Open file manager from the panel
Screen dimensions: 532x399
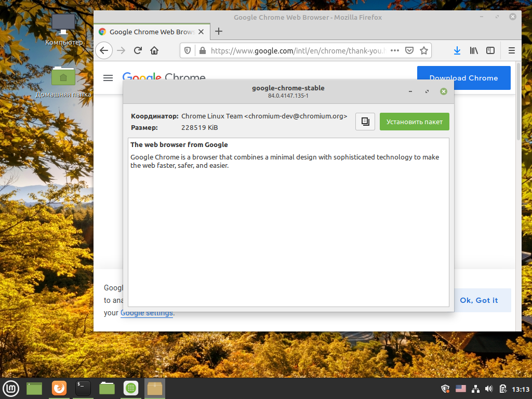(x=107, y=389)
